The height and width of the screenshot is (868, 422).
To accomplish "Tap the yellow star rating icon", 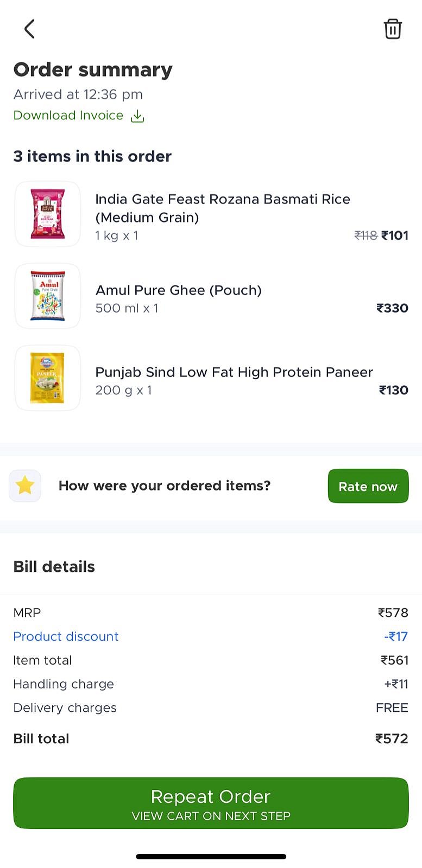I will [x=25, y=486].
